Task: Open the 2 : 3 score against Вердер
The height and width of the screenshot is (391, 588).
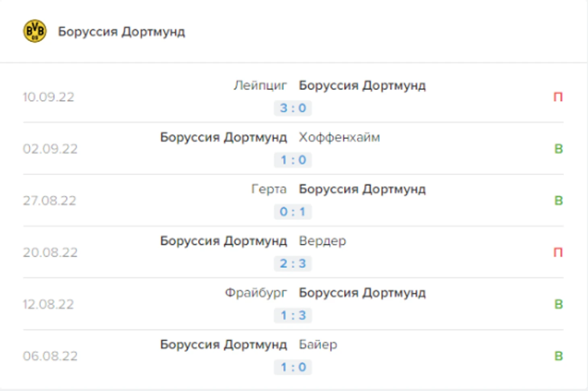Action: 293,263
